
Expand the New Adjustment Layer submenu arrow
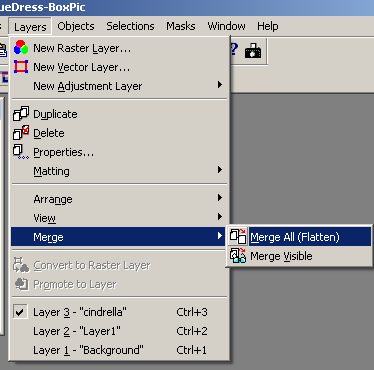coord(219,85)
